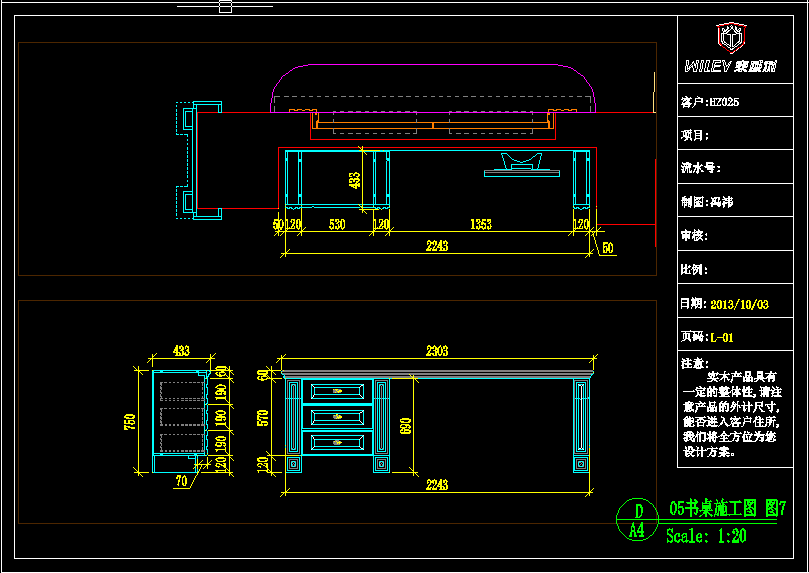The image size is (809, 573).
Task: Select the 2303 overall width dimension
Action: click(x=436, y=351)
